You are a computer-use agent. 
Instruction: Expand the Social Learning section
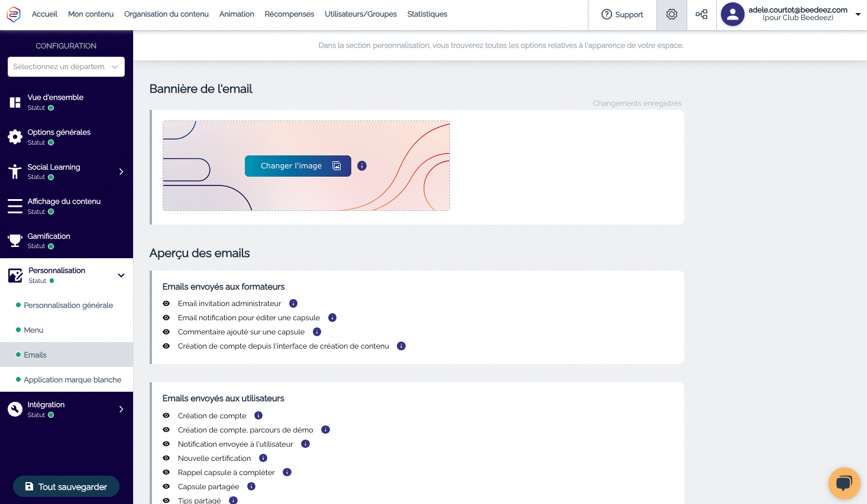click(x=121, y=172)
